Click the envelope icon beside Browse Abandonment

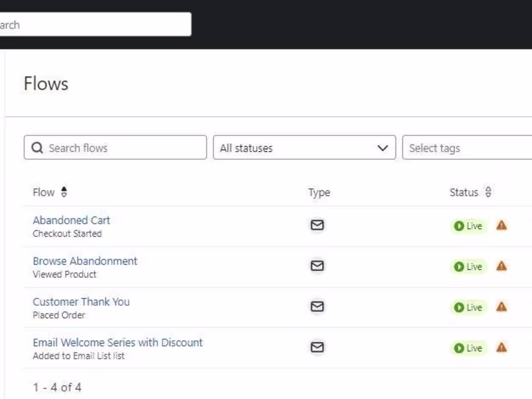[317, 266]
